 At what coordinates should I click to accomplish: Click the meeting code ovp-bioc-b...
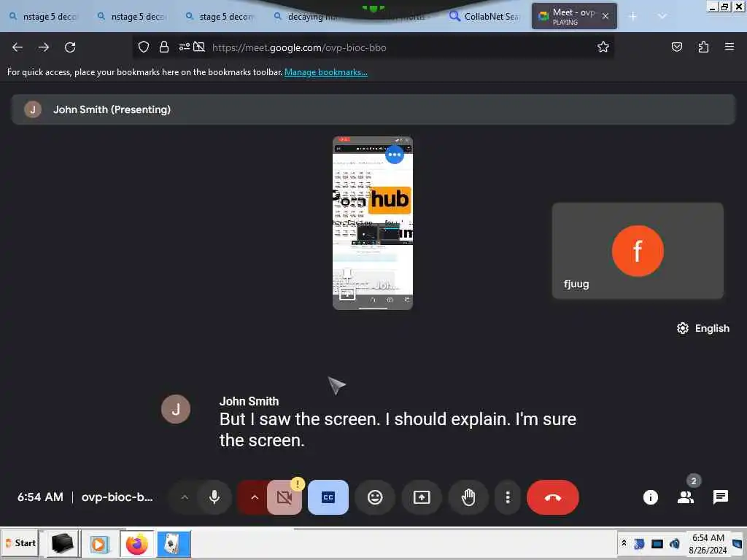[x=117, y=497]
